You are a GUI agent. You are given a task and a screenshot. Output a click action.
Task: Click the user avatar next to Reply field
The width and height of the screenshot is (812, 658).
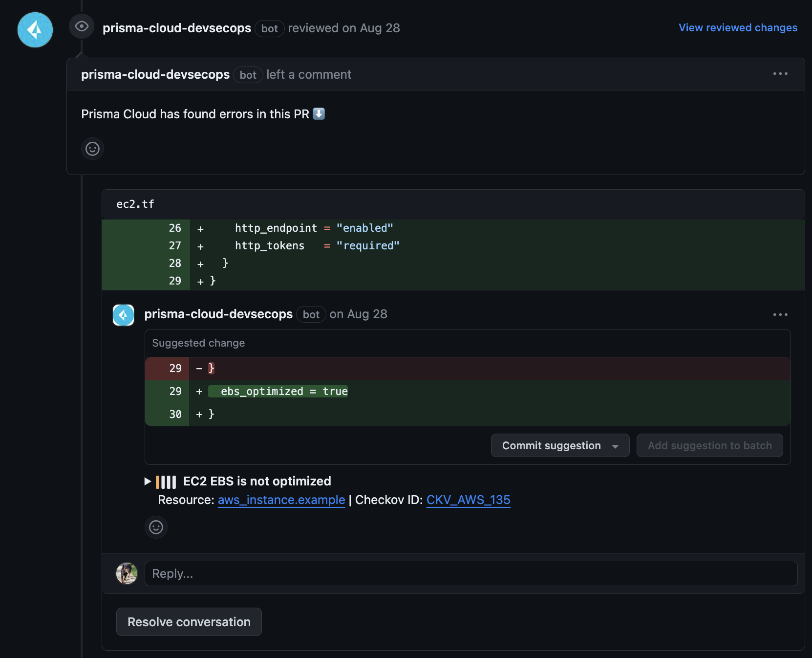click(127, 573)
